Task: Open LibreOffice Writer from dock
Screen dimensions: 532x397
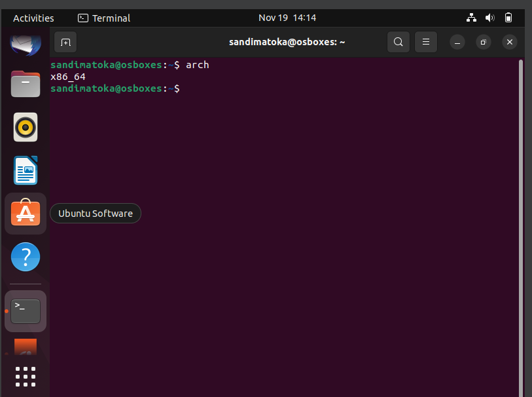Action: click(x=26, y=170)
